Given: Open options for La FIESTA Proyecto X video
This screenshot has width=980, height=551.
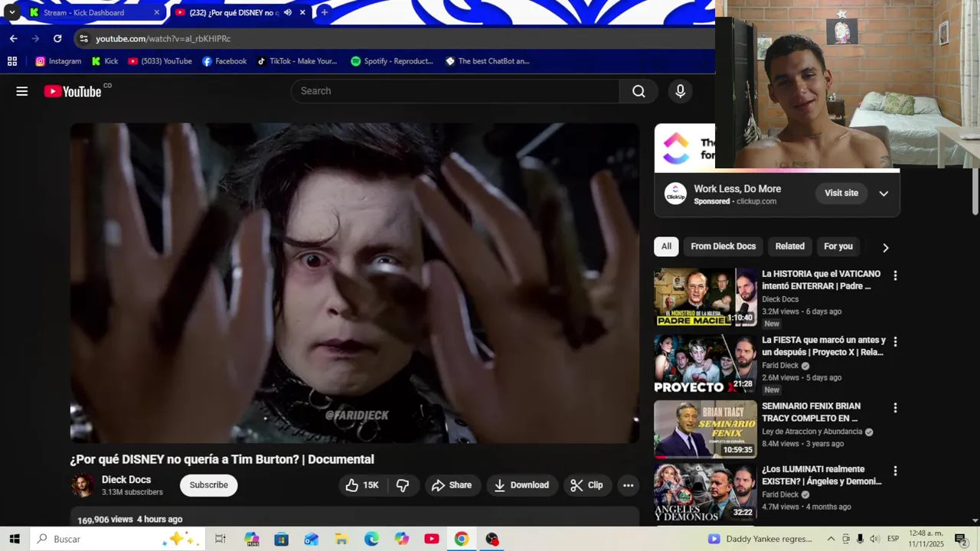Looking at the screenshot, I should 895,341.
